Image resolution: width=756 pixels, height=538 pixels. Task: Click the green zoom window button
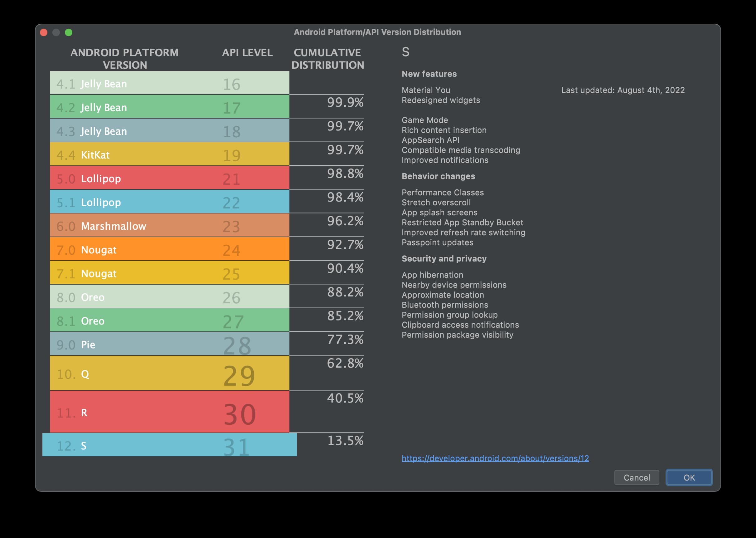(x=69, y=32)
